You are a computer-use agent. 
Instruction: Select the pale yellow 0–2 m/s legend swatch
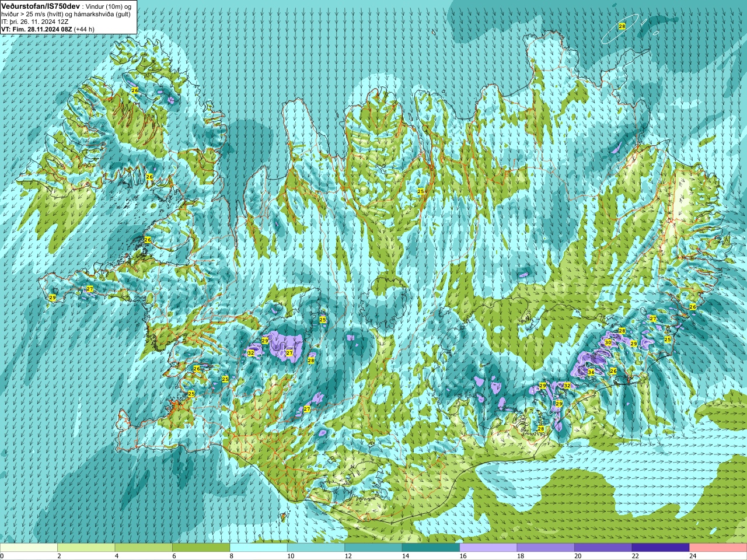point(29,548)
